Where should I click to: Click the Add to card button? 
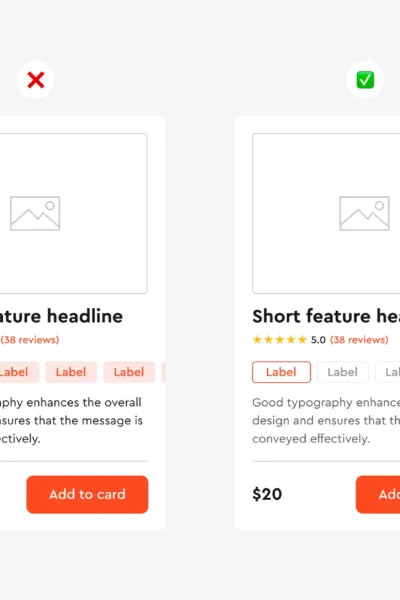pyautogui.click(x=87, y=494)
